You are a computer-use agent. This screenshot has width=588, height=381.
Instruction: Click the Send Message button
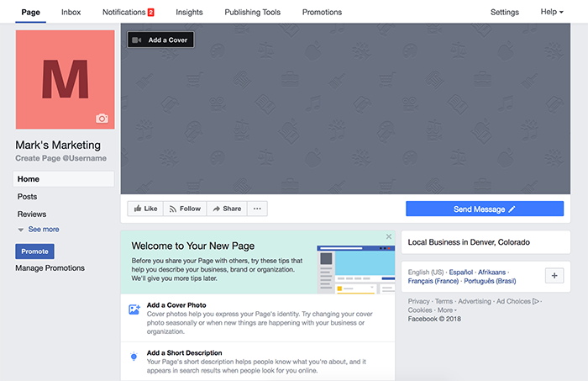pos(485,209)
